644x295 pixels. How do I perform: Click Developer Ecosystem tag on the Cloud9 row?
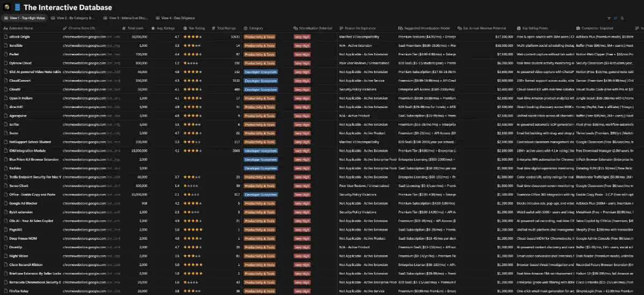coord(260,89)
